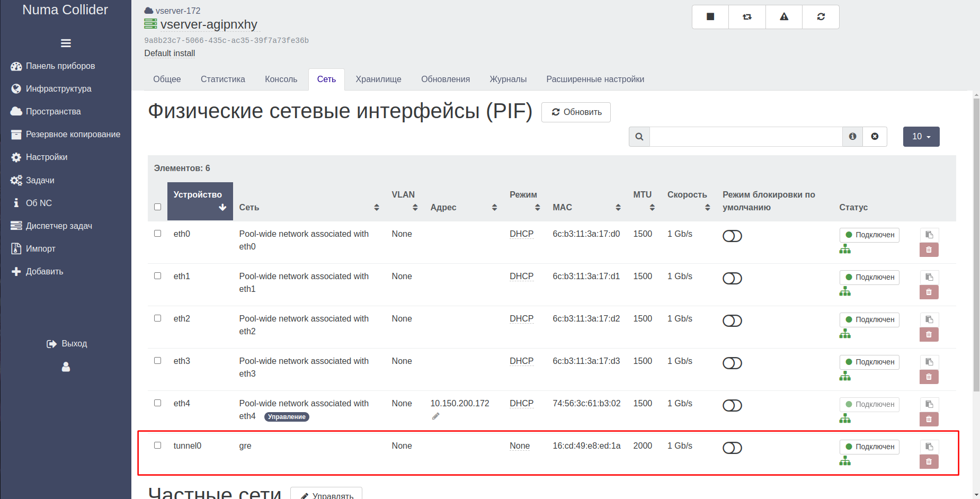Check the eth0 row checkbox
This screenshot has width=980, height=499.
point(157,234)
